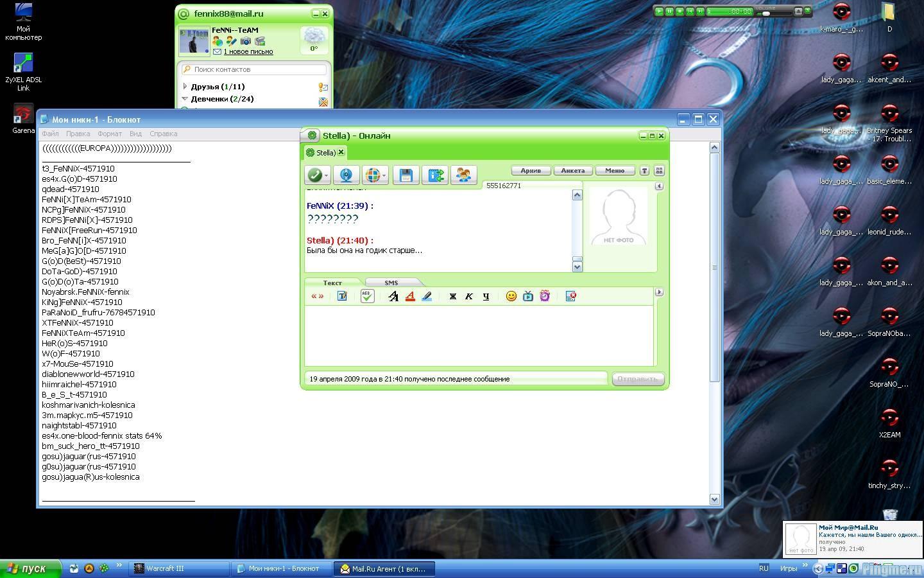Collapse the avatar panel arrow
Screen dimensions: 924x578
point(659,186)
